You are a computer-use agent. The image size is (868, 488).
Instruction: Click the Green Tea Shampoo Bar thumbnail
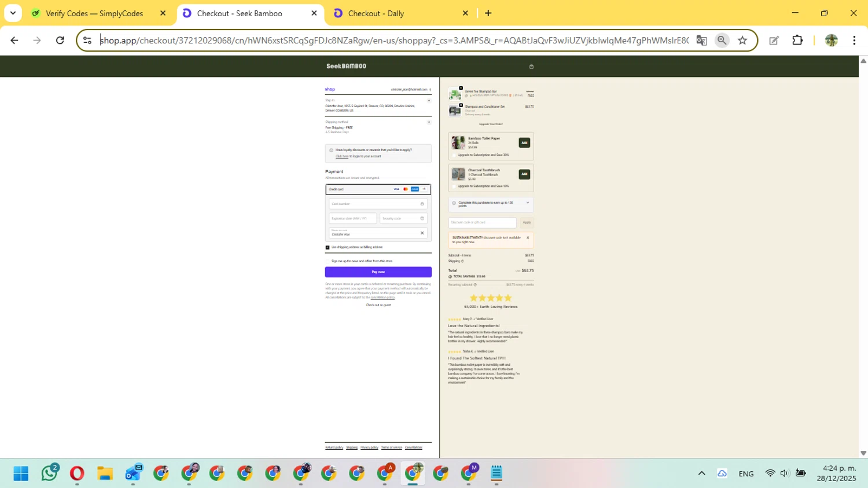tap(455, 94)
